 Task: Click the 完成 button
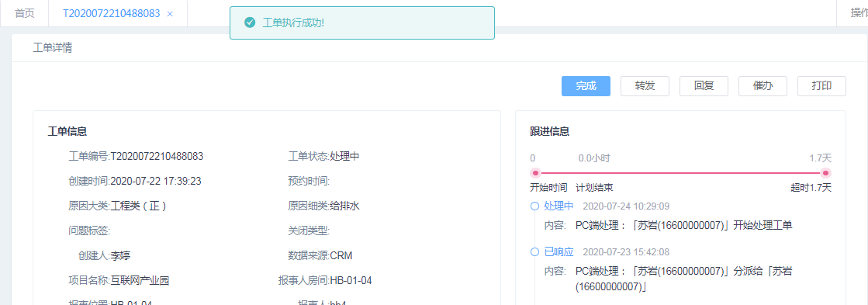586,86
